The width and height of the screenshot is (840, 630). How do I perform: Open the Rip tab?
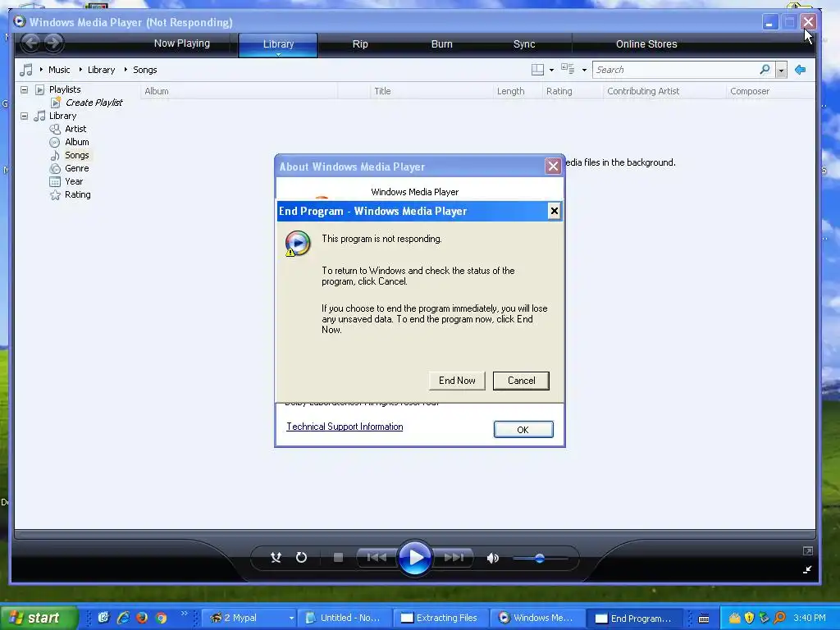click(x=360, y=44)
